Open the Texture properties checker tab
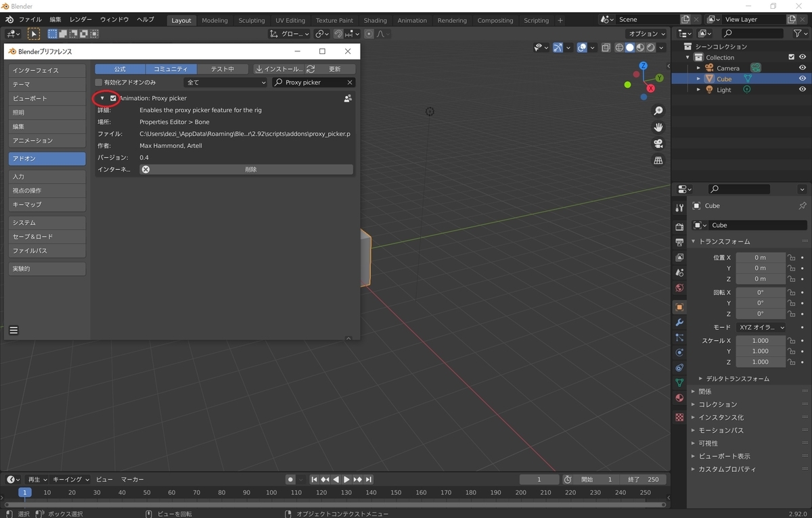 (x=679, y=417)
